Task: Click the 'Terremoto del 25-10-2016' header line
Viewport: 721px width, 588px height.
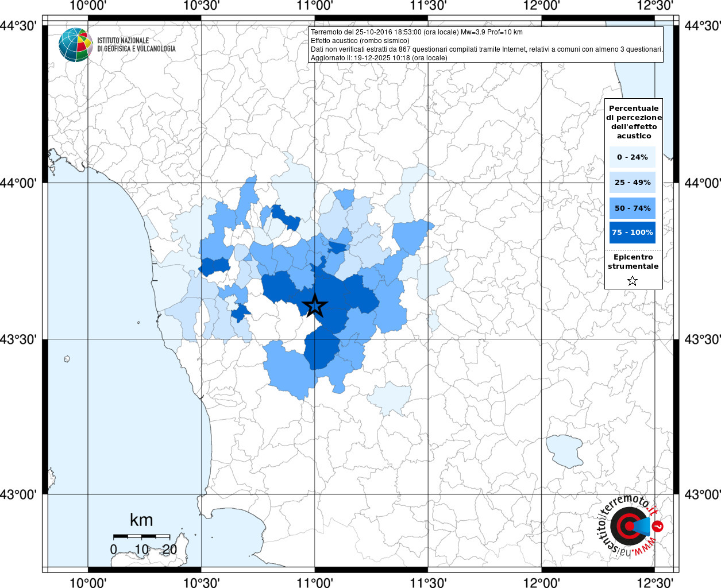Action: tap(417, 32)
